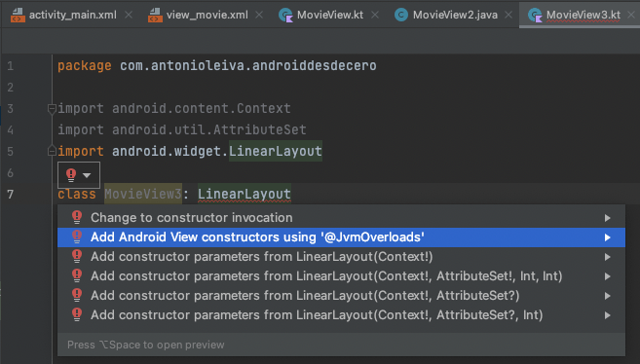Switch to the MovieView2.java tab
640x364 pixels.
[x=455, y=15]
